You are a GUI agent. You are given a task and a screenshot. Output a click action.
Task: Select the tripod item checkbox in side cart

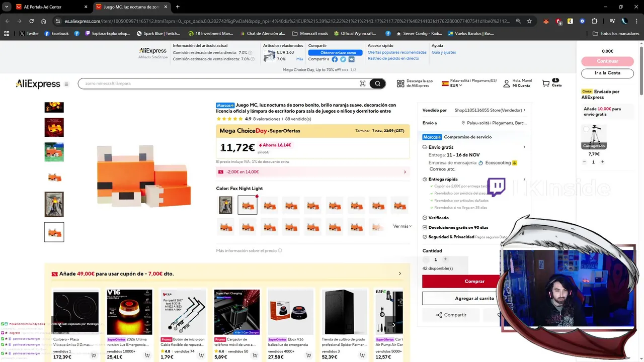[586, 129]
